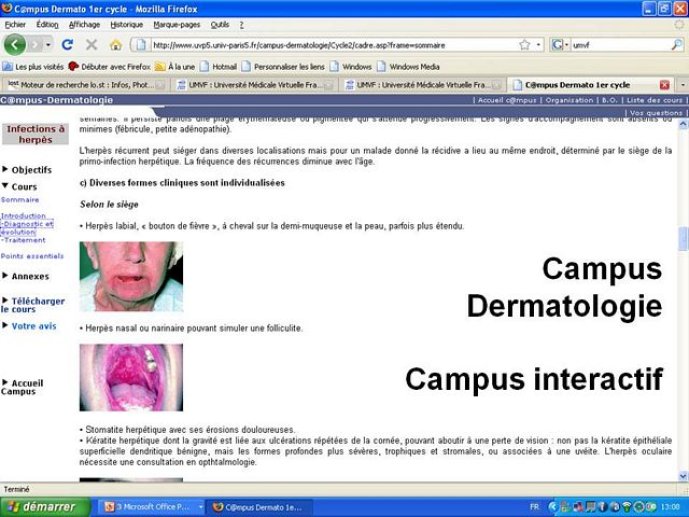Open the Hotmail bookmark
Viewport: 689px width, 517px height.
pyautogui.click(x=218, y=67)
